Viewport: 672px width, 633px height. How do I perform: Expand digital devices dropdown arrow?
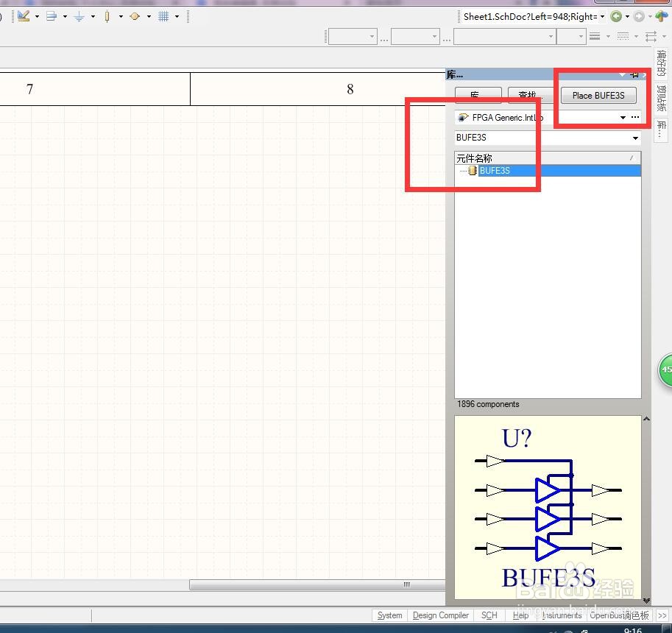(x=121, y=17)
